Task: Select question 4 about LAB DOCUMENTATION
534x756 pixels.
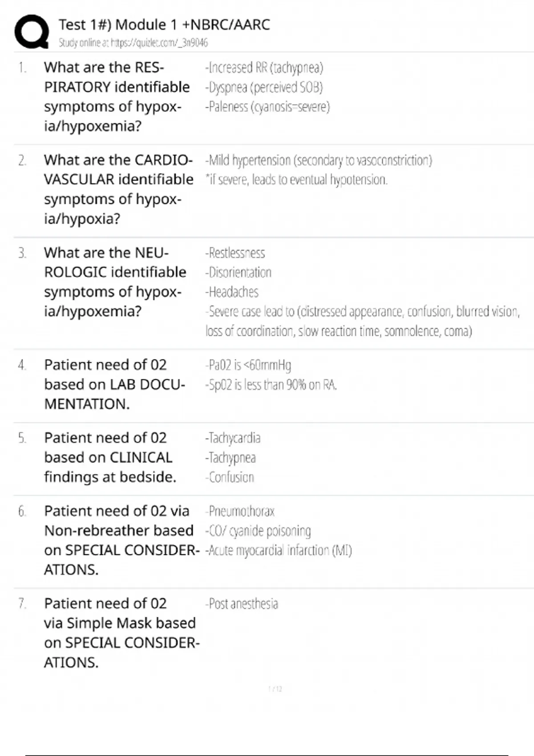Action: coord(114,384)
